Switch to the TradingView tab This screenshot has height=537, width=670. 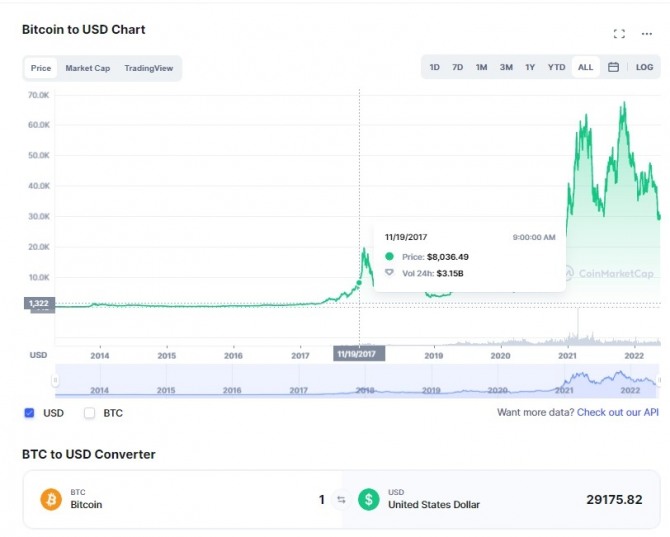pos(149,68)
